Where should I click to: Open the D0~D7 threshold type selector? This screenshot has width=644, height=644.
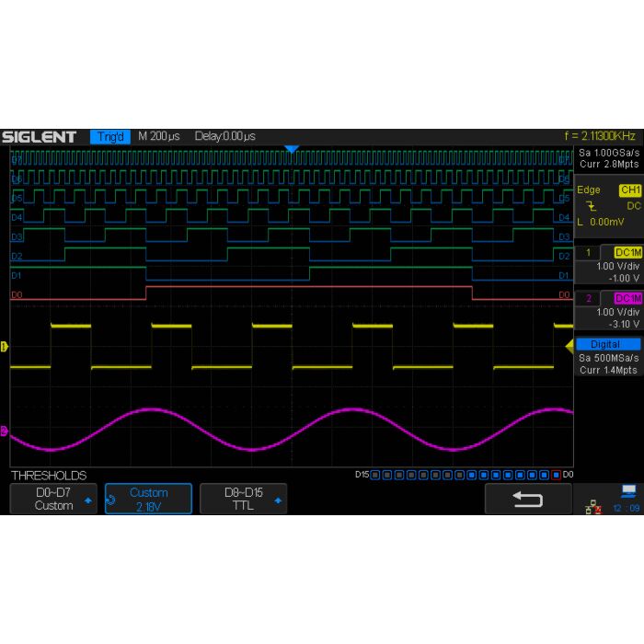point(53,499)
